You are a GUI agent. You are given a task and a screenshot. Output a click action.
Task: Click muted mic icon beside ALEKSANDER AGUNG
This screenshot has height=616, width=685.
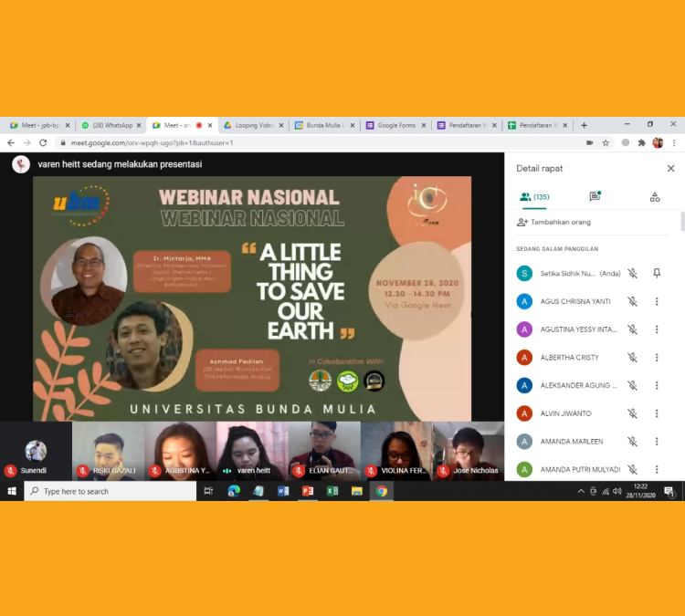click(632, 385)
